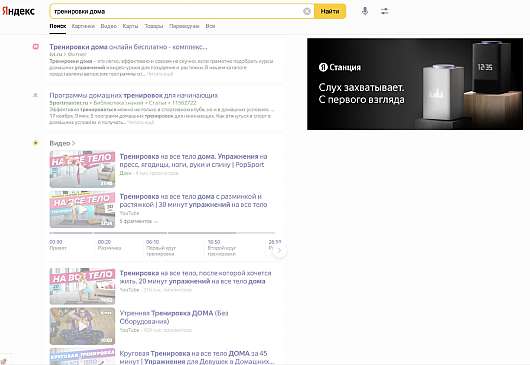
Task: Click the pink favicon beside first result
Action: coord(35,47)
